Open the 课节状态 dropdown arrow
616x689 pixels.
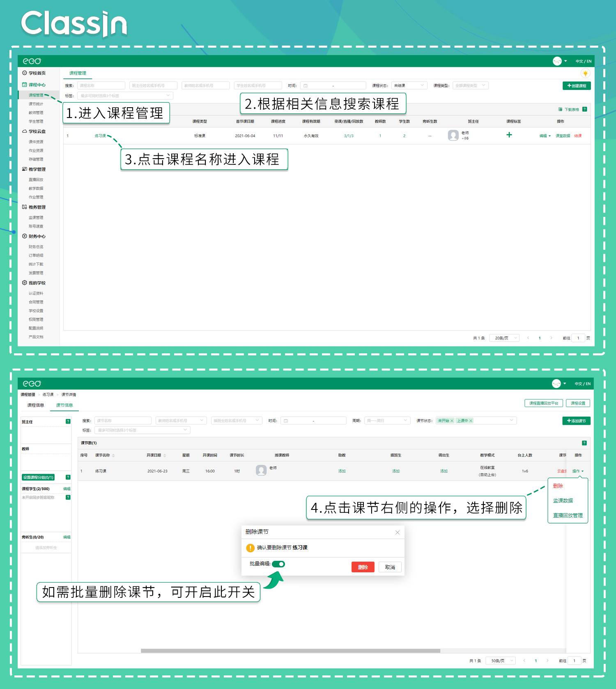(x=511, y=420)
